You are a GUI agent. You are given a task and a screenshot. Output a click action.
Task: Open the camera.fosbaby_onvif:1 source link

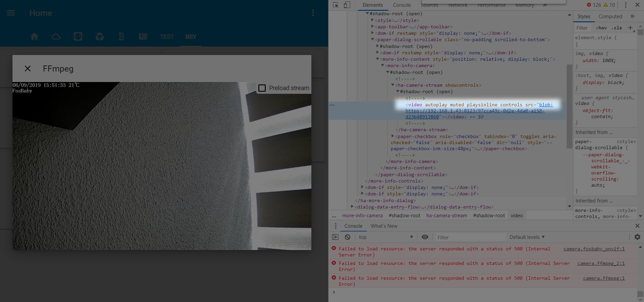click(x=594, y=249)
